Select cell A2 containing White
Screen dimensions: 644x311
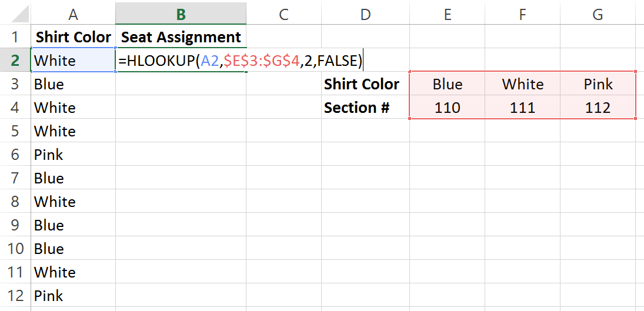pos(73,61)
